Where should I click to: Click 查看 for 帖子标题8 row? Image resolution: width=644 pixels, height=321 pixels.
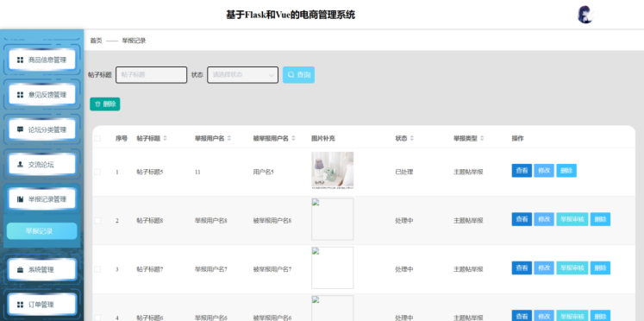tap(522, 219)
